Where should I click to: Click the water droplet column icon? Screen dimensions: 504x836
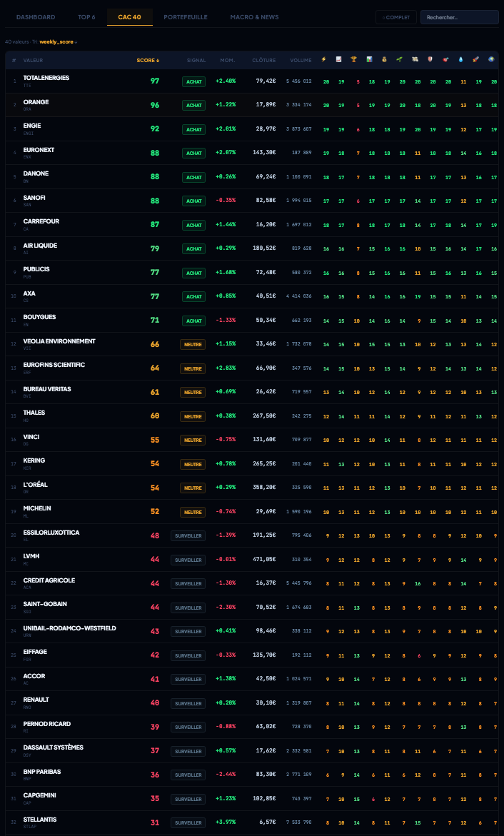point(460,59)
